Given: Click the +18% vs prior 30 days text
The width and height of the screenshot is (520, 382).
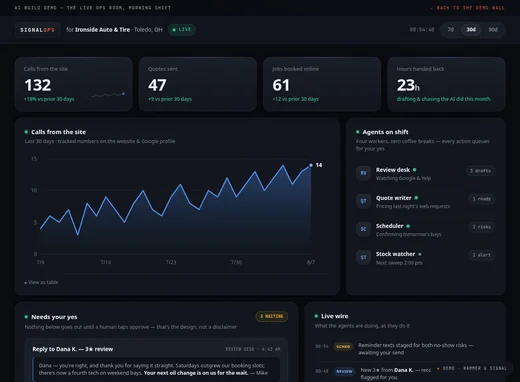Looking at the screenshot, I should click(49, 99).
